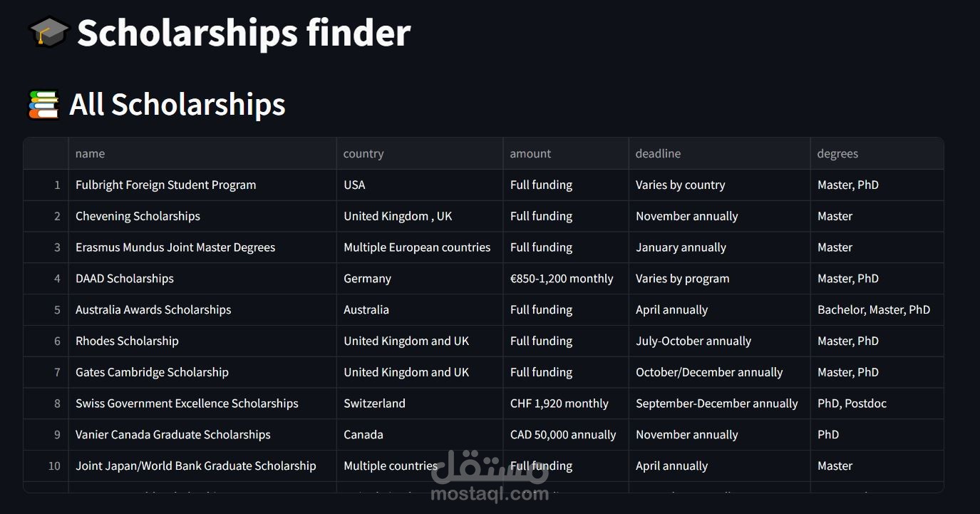
Task: Select row number 6 index cell
Action: click(46, 341)
